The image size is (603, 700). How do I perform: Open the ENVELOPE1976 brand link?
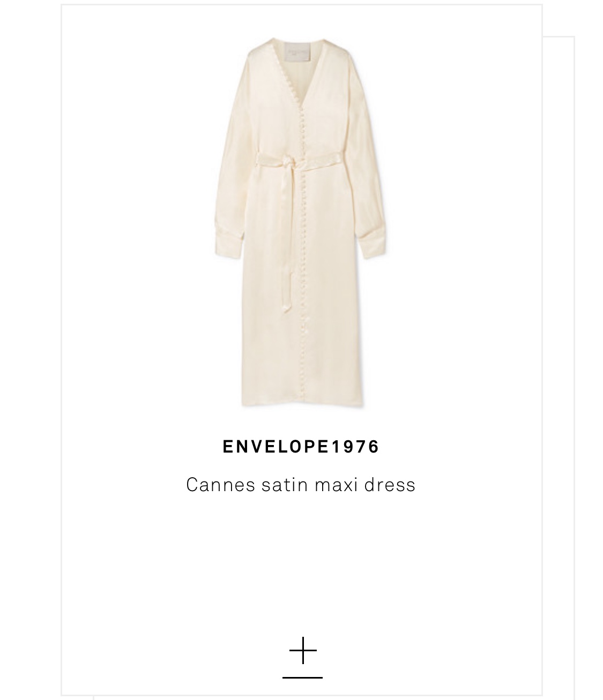click(301, 447)
